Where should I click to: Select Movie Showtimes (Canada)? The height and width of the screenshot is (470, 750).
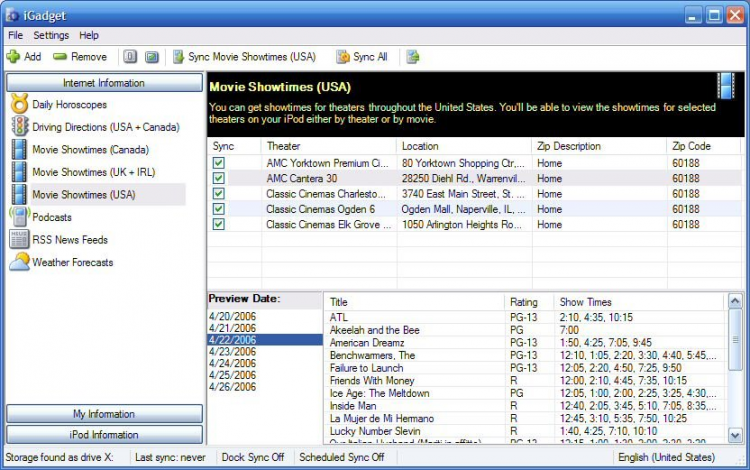(x=90, y=150)
